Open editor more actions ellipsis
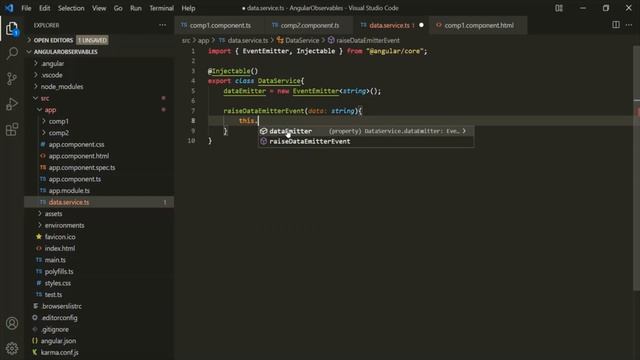This screenshot has height=360, width=640. point(629,25)
